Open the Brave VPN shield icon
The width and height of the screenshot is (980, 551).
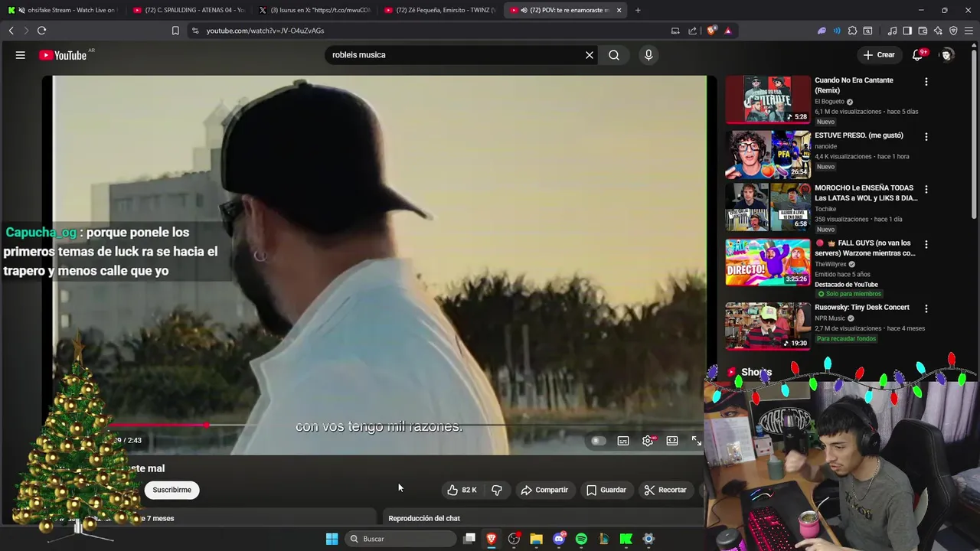pos(953,31)
